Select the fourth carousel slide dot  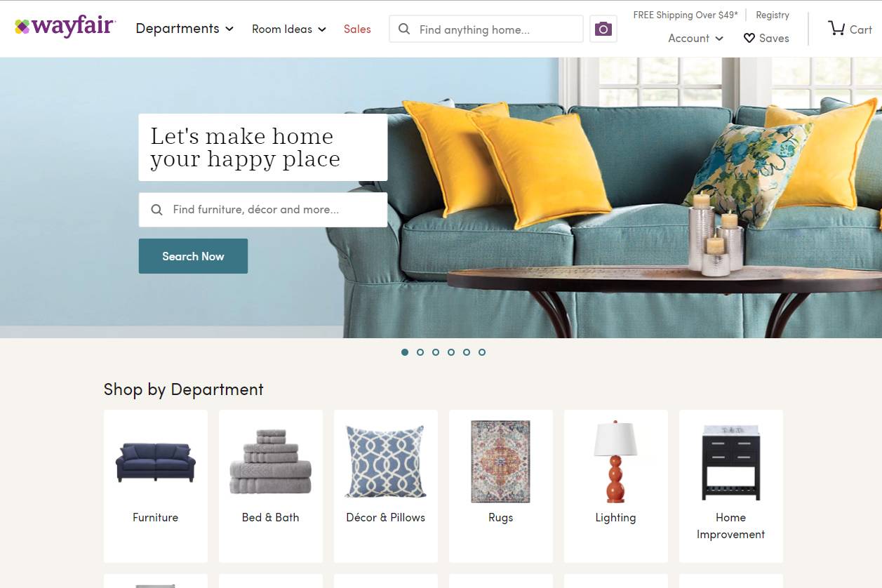pos(451,352)
